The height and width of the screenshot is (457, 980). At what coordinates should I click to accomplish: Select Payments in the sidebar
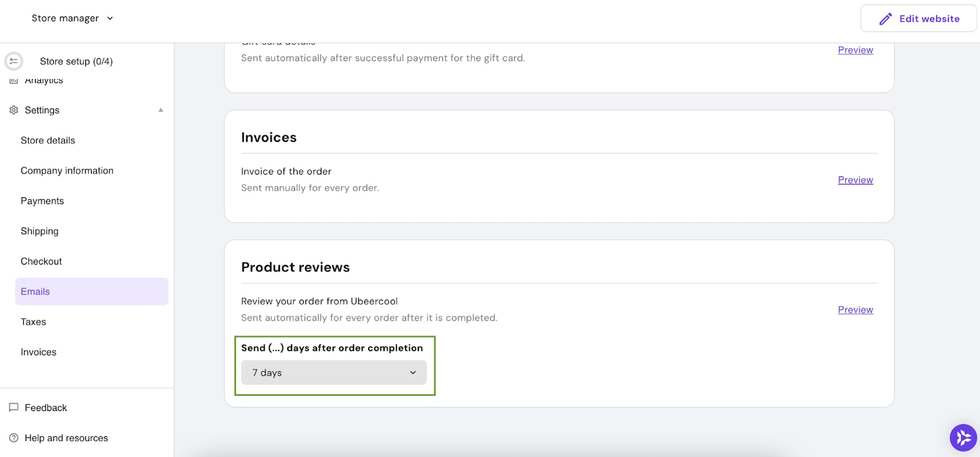click(x=42, y=201)
